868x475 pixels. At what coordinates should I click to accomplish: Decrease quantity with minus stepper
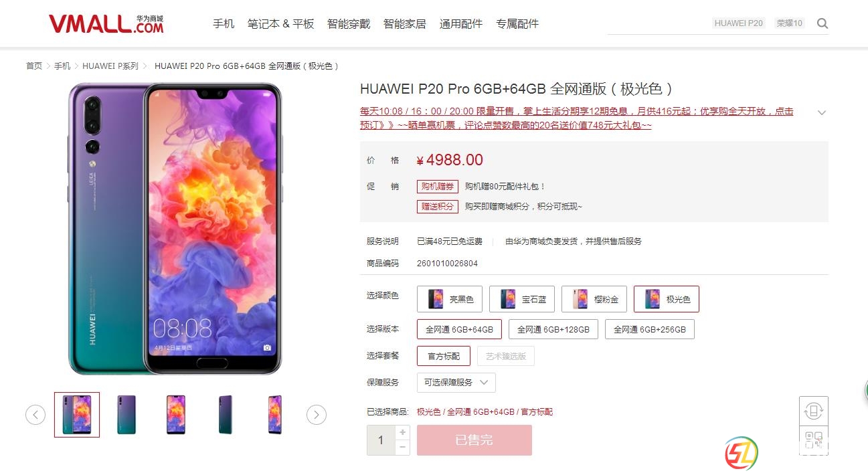coord(402,448)
